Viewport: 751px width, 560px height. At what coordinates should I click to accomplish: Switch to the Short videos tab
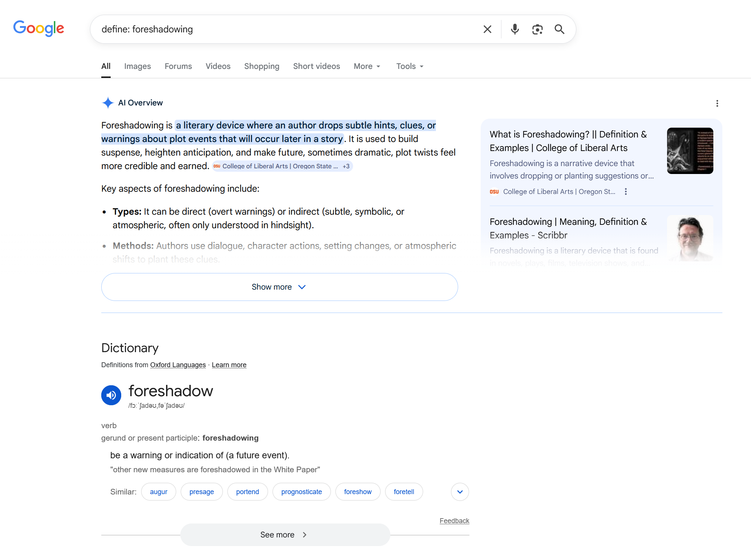[316, 66]
